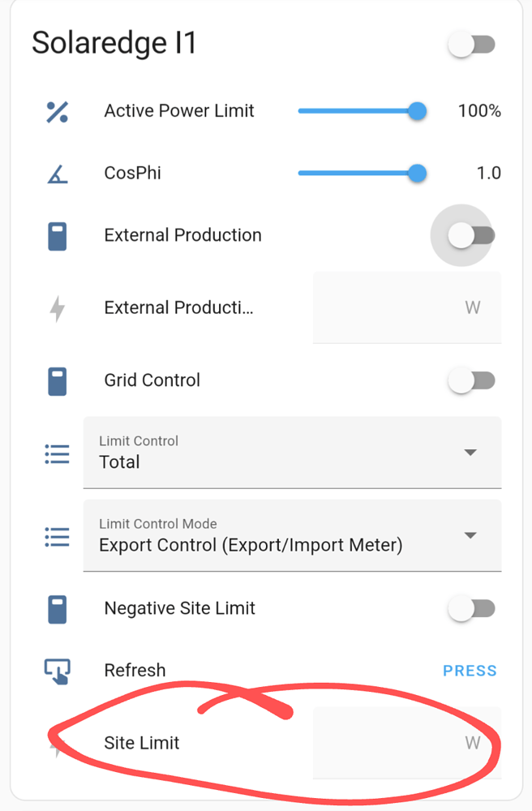Select the angle icon next to CosPhi
This screenshot has width=532, height=811.
(x=57, y=173)
